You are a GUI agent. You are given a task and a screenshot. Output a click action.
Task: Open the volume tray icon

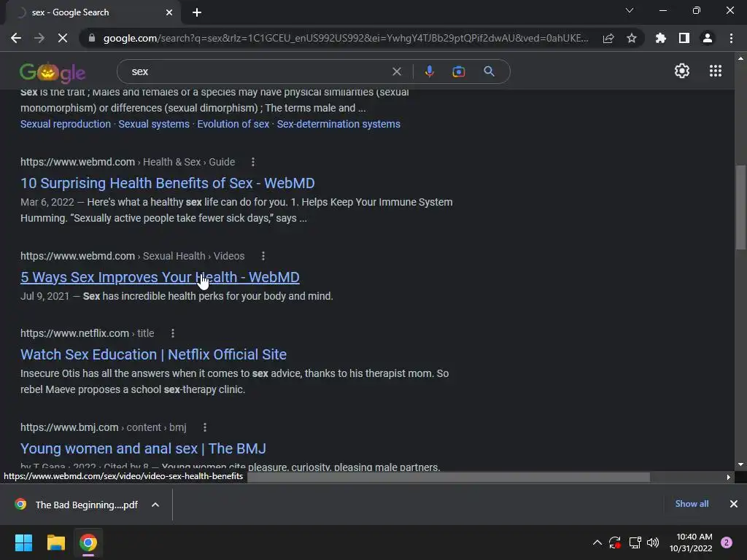653,542
